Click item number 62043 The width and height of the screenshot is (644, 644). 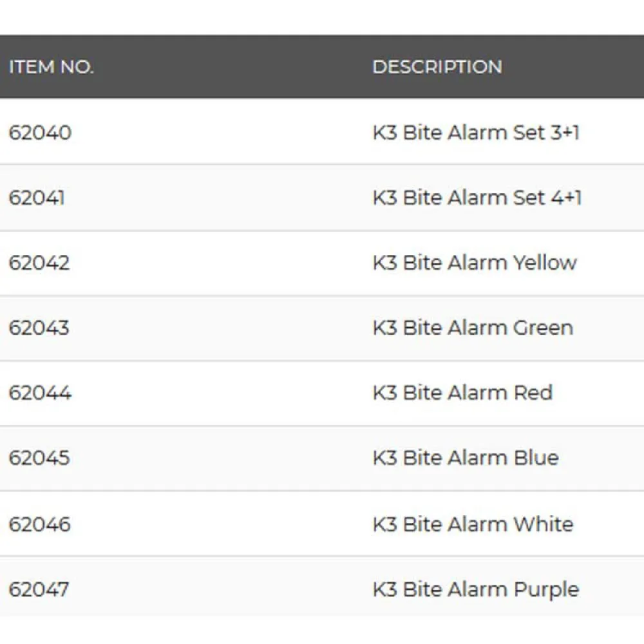click(x=39, y=328)
